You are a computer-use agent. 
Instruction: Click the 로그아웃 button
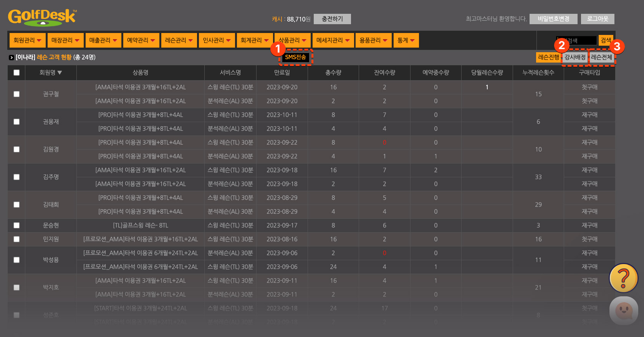(x=598, y=19)
